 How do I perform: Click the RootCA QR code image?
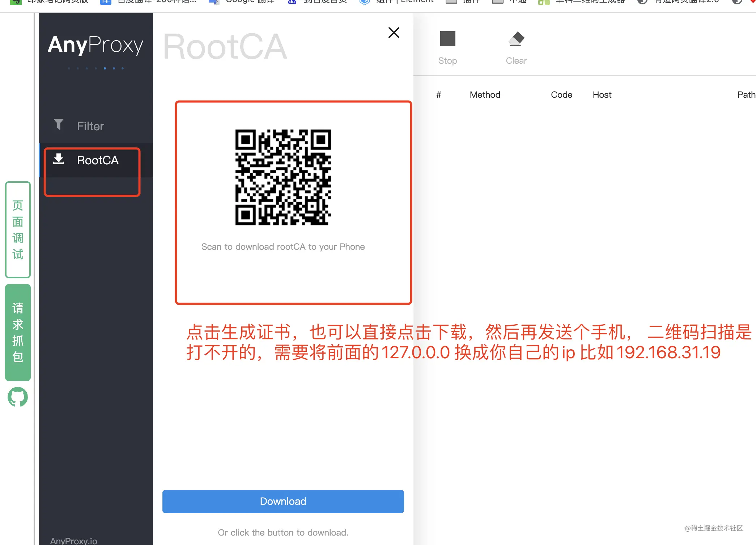coord(283,177)
